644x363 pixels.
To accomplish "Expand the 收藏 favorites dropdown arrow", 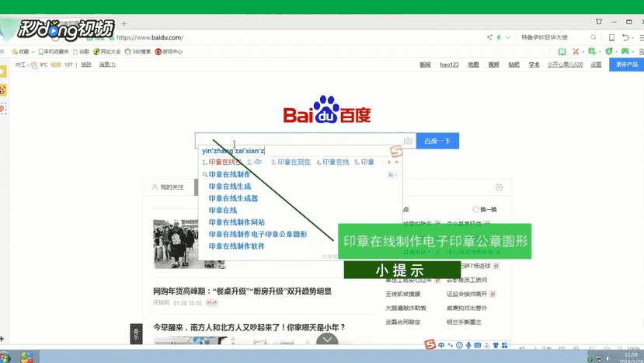I will [x=33, y=52].
